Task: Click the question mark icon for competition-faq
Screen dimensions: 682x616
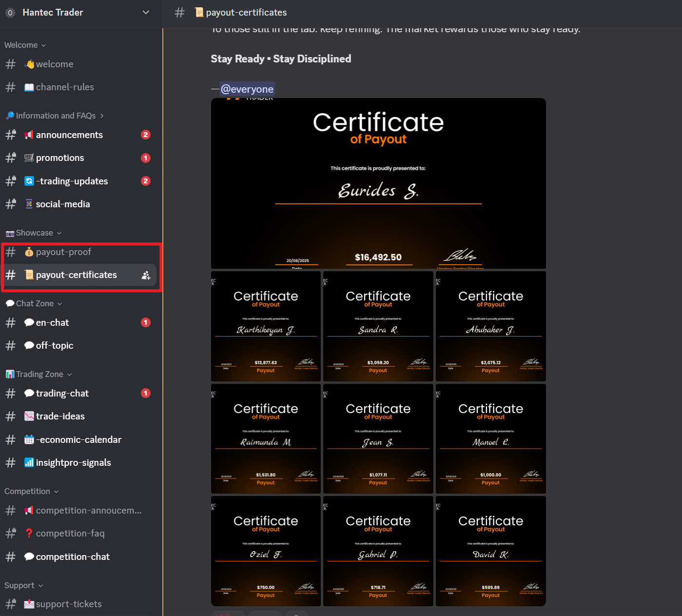Action: (x=29, y=533)
